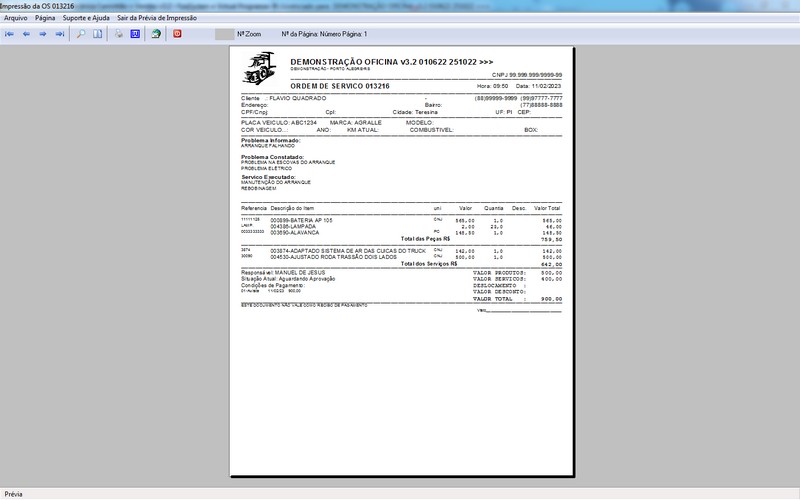Click Valor Total column header
The width and height of the screenshot is (800, 500).
click(547, 208)
